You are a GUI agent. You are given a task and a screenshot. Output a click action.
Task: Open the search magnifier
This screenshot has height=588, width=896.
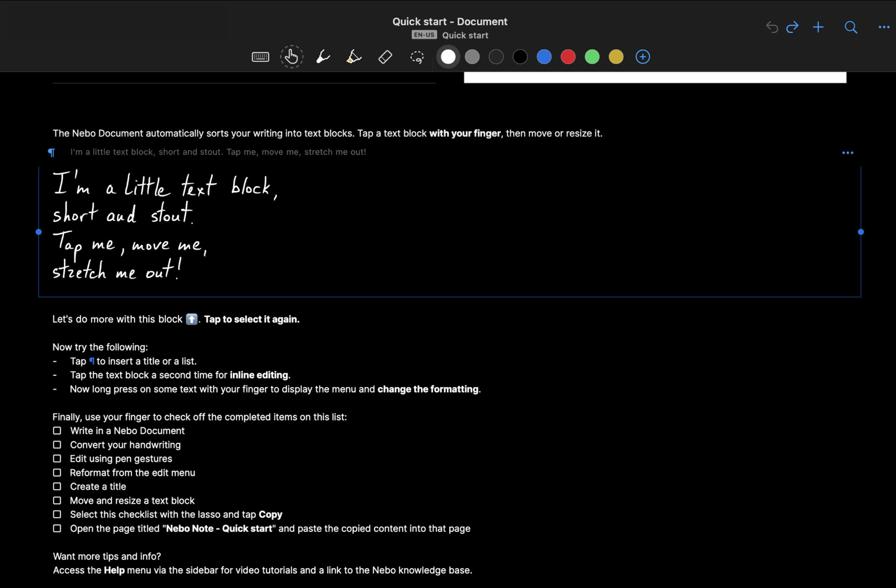(851, 27)
